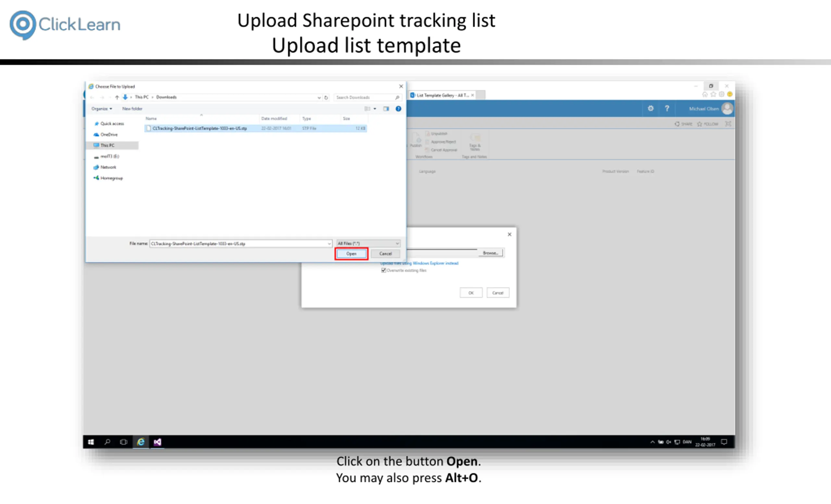Toggle the preview pane icon

(x=386, y=108)
